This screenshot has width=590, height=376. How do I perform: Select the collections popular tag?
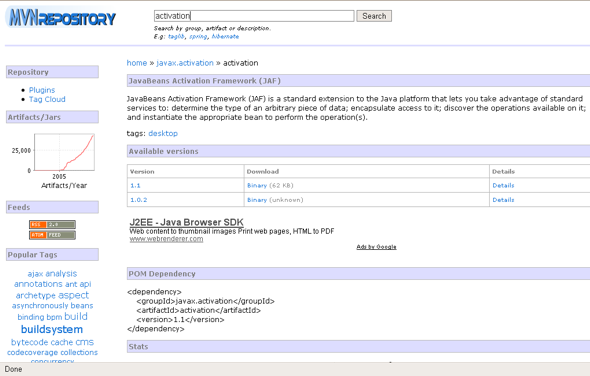79,353
